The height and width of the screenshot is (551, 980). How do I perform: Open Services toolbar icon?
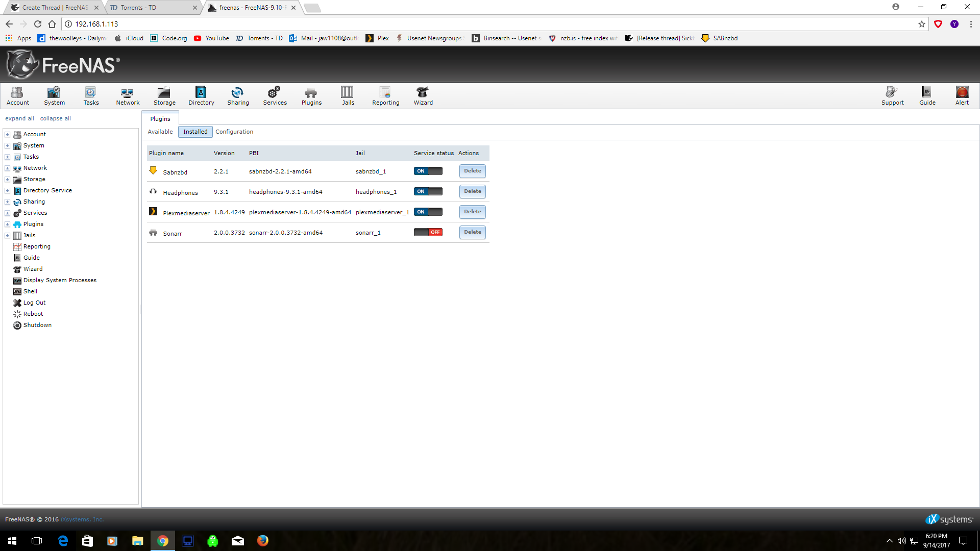click(x=275, y=95)
